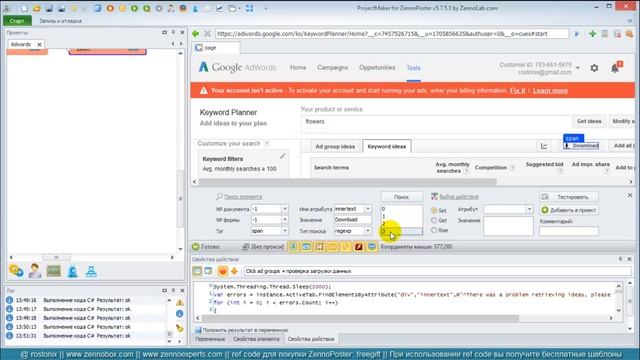This screenshot has width=640, height=360.
Task: Click the blue play arrow next to URL field
Action: (577, 34)
